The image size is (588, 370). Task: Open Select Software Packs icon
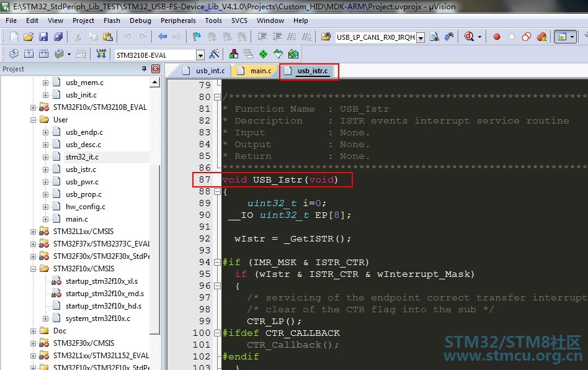pos(278,54)
